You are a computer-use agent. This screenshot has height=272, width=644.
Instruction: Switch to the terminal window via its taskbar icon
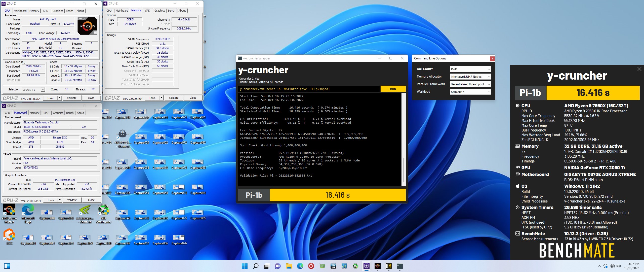400,266
